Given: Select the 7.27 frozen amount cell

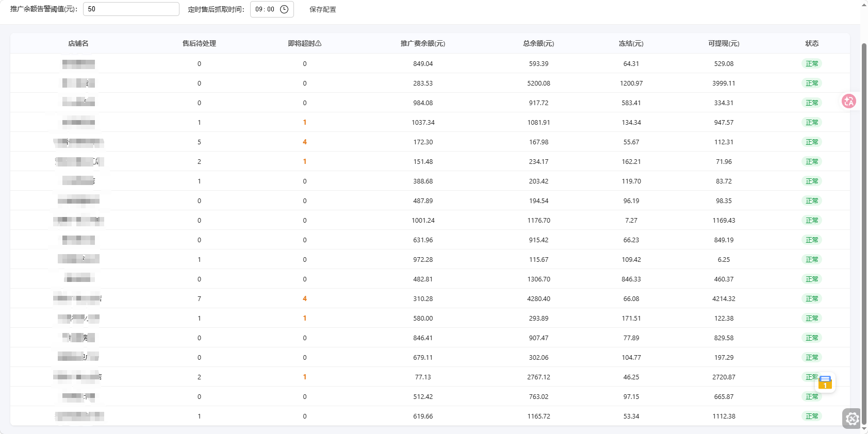Looking at the screenshot, I should click(x=631, y=221).
